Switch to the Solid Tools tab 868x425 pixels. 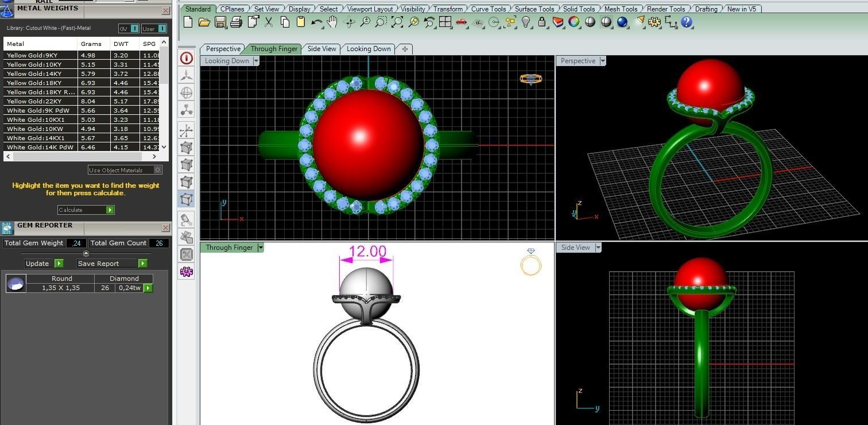coord(579,9)
